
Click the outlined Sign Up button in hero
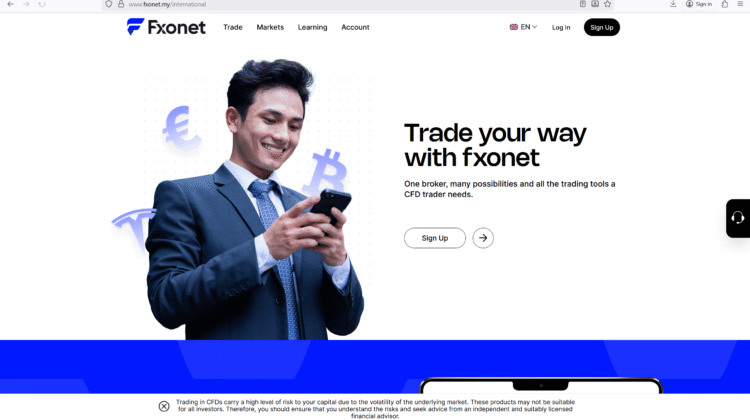[x=435, y=238]
